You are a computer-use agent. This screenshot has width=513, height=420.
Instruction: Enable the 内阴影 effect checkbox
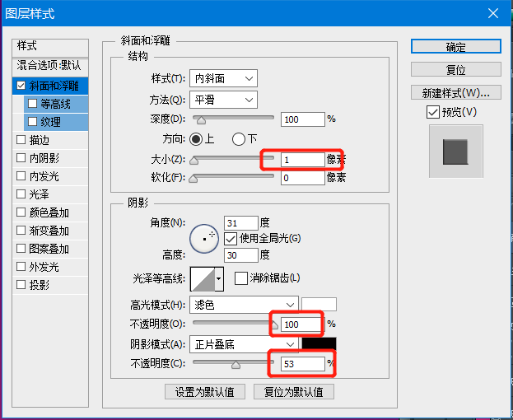point(21,158)
